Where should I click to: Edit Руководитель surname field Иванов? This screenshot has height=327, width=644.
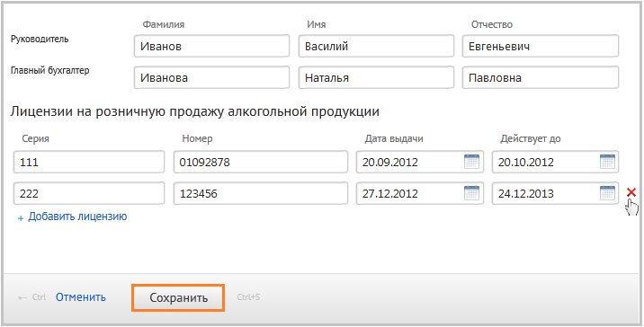(x=211, y=46)
